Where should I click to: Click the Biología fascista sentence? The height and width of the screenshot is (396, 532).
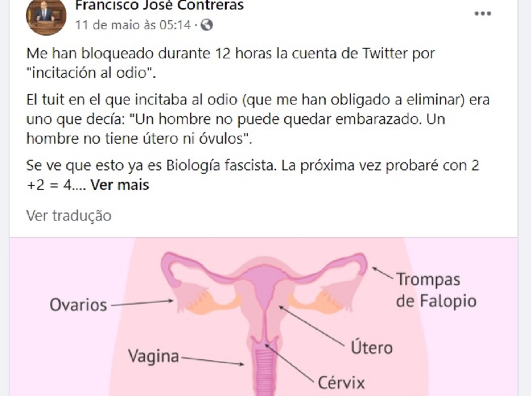tap(253, 175)
